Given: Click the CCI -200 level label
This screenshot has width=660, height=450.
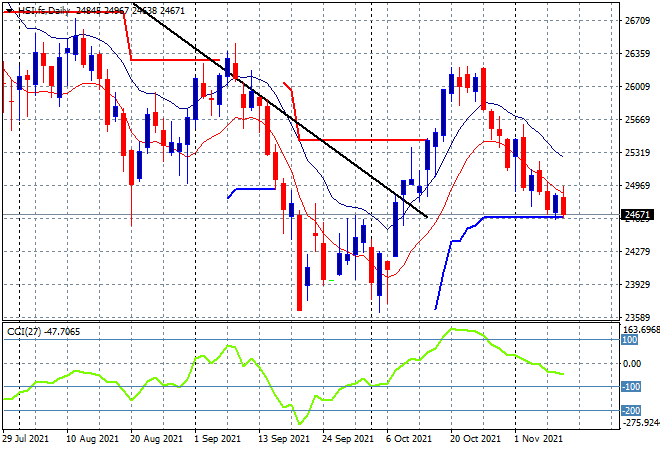Looking at the screenshot, I should [631, 410].
